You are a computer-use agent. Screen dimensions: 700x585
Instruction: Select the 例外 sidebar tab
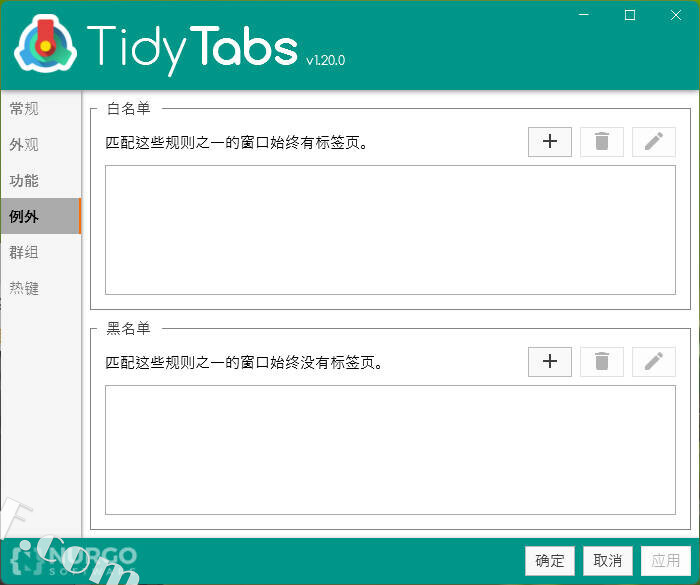point(24,216)
